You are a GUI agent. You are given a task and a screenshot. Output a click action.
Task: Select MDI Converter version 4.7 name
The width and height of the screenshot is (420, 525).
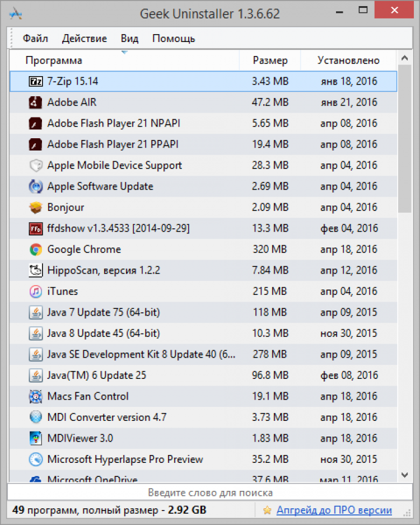tap(107, 418)
